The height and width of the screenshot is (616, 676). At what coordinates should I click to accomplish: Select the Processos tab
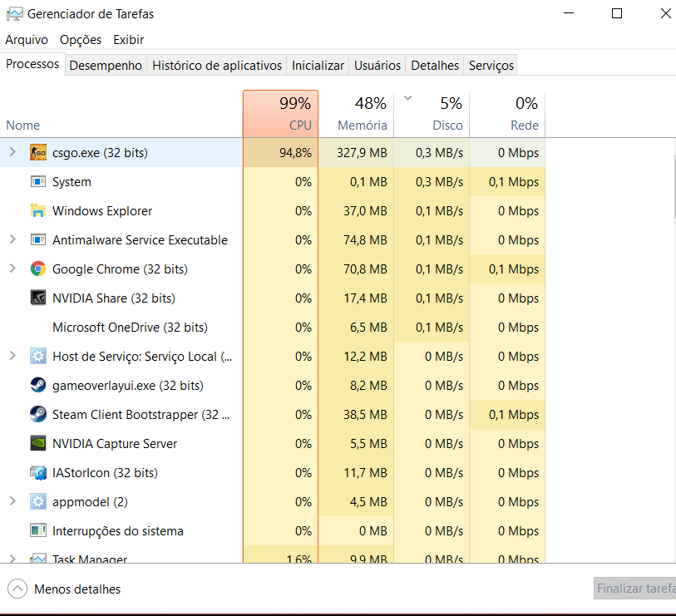click(32, 64)
